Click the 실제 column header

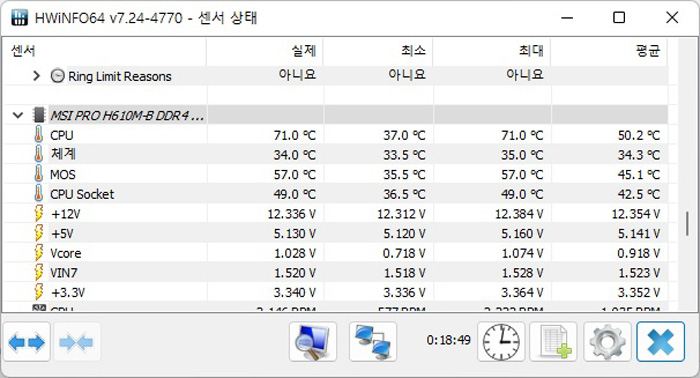(x=265, y=51)
